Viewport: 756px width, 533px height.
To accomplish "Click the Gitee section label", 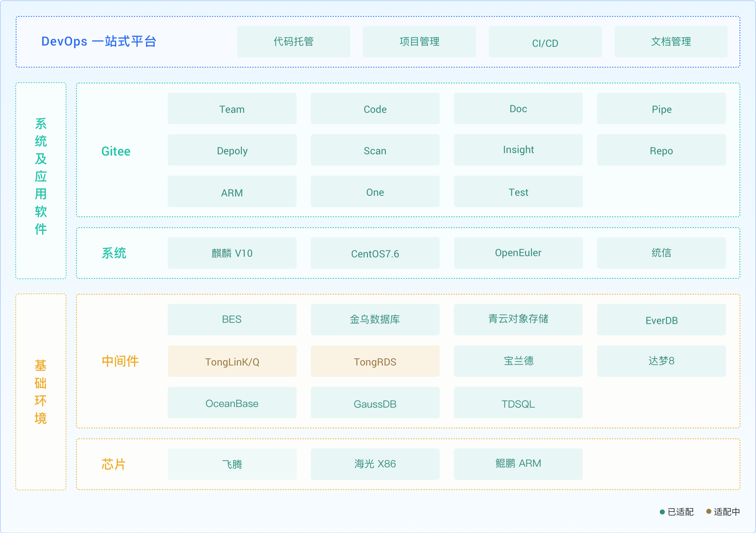I will click(116, 151).
